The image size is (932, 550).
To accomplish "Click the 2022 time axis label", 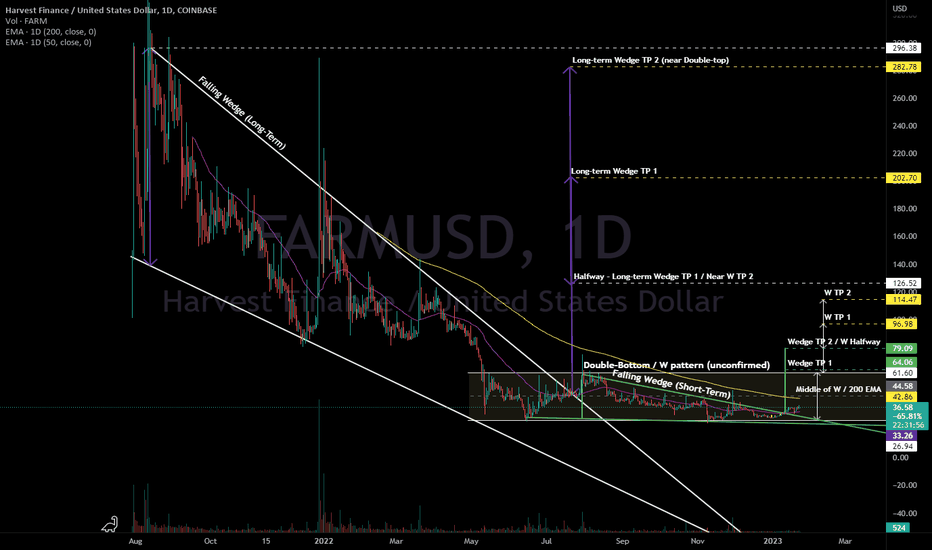I will pos(324,541).
